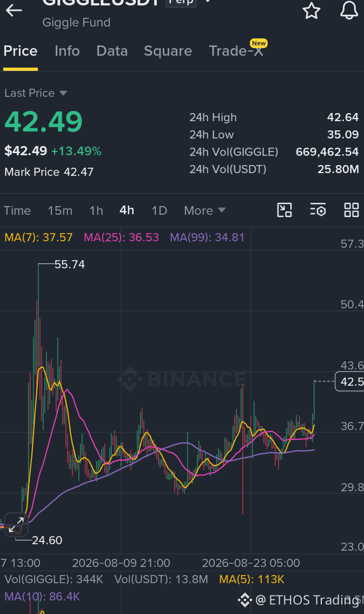364x614 pixels.
Task: Tap the current price tag on axis
Action: point(350,381)
